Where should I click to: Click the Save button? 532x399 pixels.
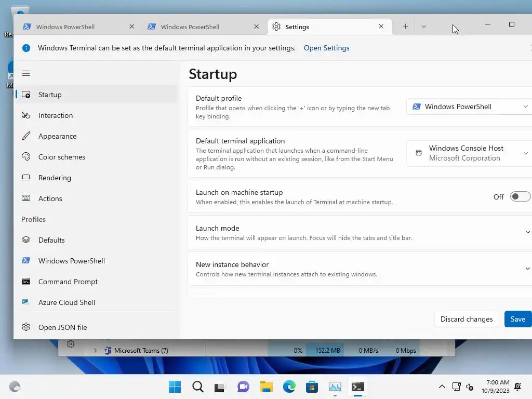pos(518,319)
